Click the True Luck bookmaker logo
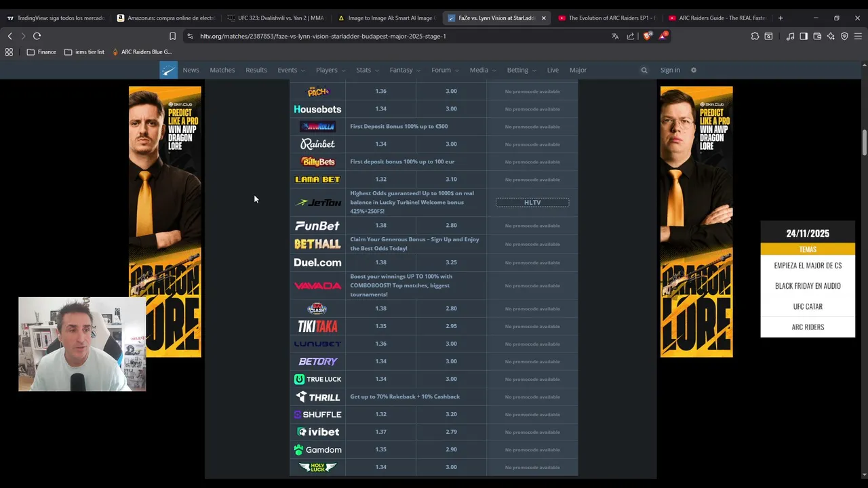Screen dimensions: 868x488 [317, 379]
